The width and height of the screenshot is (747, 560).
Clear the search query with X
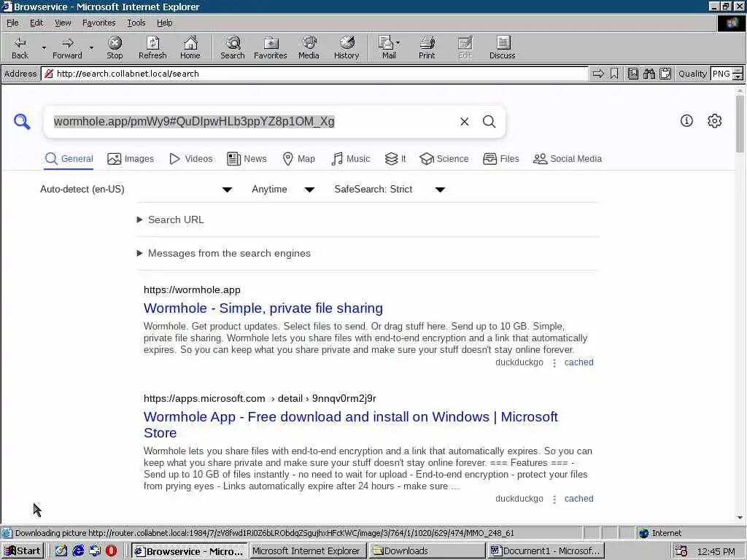pyautogui.click(x=465, y=122)
